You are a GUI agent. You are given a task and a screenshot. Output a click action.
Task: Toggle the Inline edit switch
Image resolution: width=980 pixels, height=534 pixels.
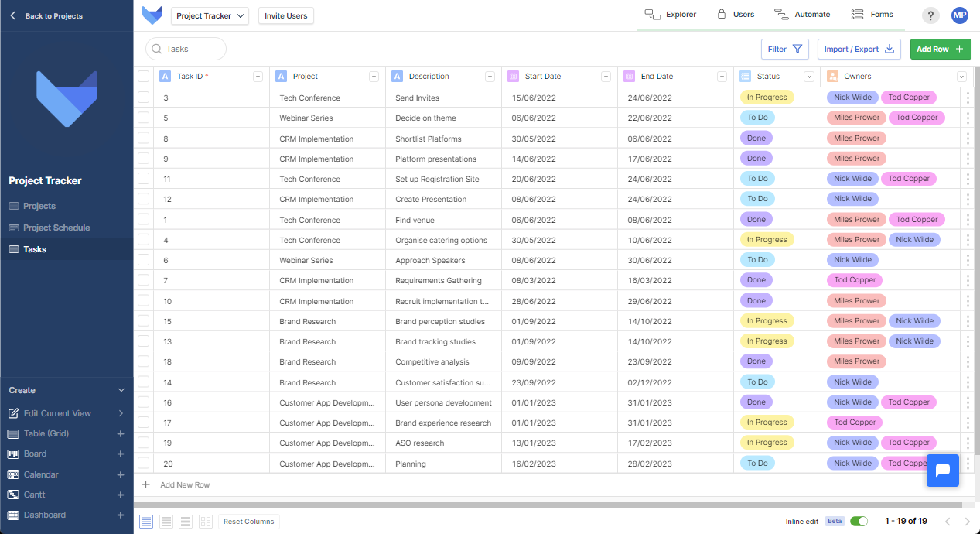click(859, 522)
